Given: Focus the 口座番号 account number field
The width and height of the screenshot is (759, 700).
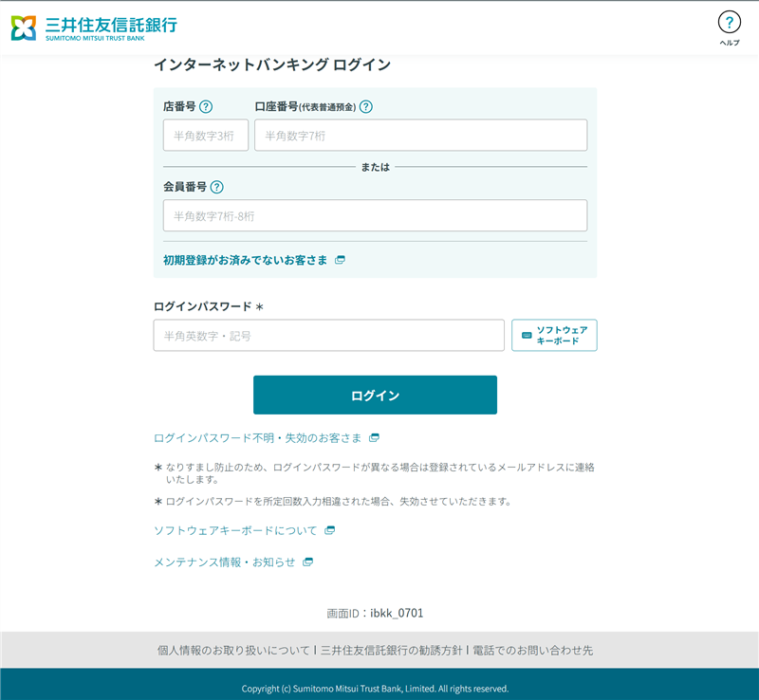Looking at the screenshot, I should tap(420, 136).
